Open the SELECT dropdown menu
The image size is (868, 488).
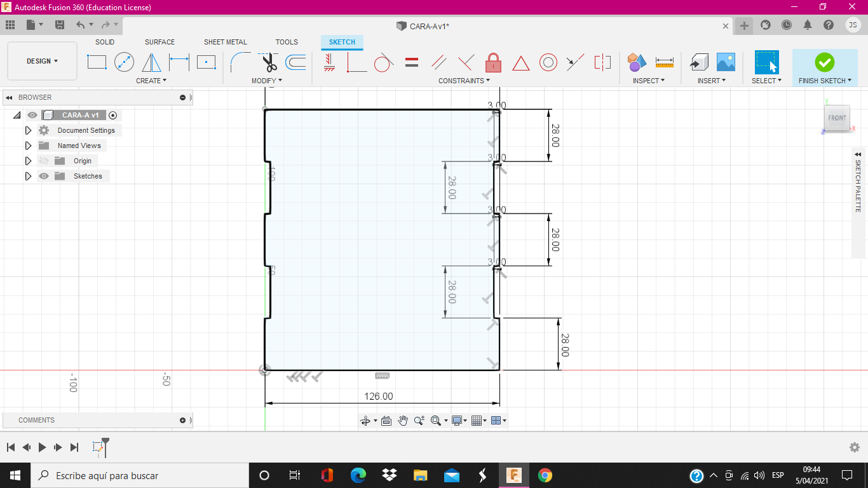[766, 81]
